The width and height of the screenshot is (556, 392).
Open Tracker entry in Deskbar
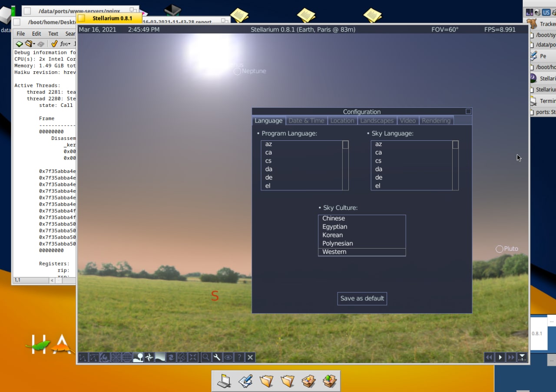point(542,24)
